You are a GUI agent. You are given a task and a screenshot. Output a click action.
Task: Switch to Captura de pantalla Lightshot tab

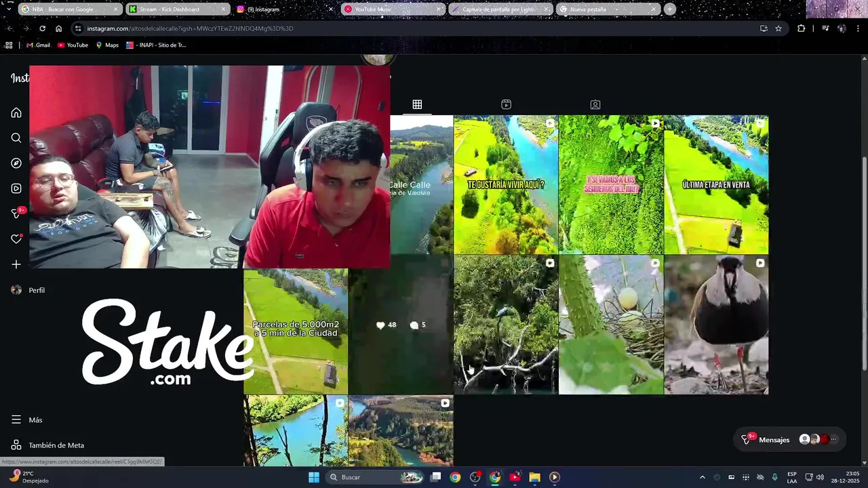500,9
